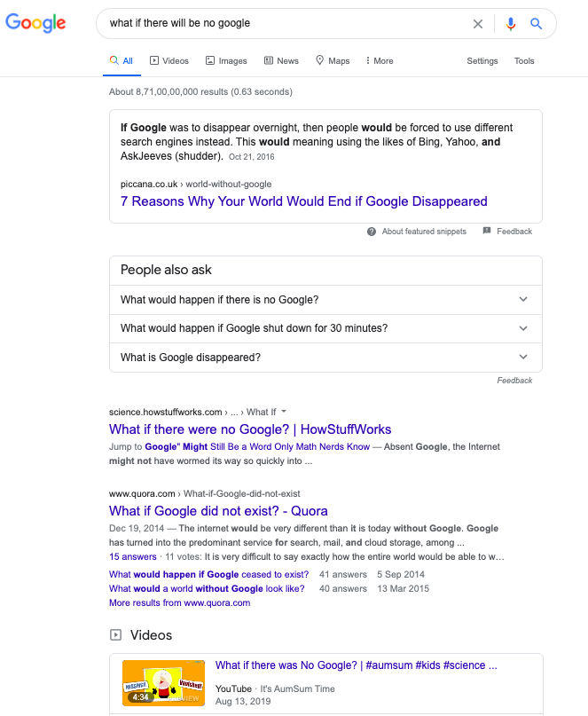The width and height of the screenshot is (588, 716).
Task: Open "What if Google did not exist? - Quora"
Action: point(218,511)
